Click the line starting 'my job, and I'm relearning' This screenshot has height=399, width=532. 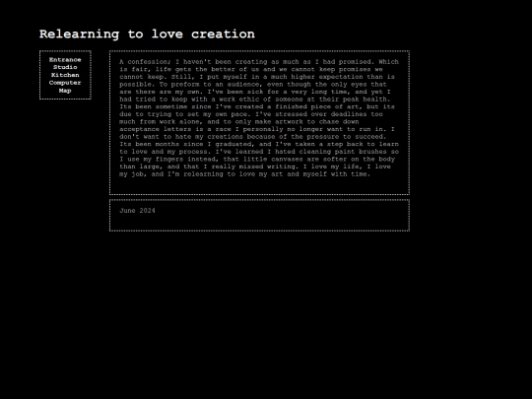[244, 174]
